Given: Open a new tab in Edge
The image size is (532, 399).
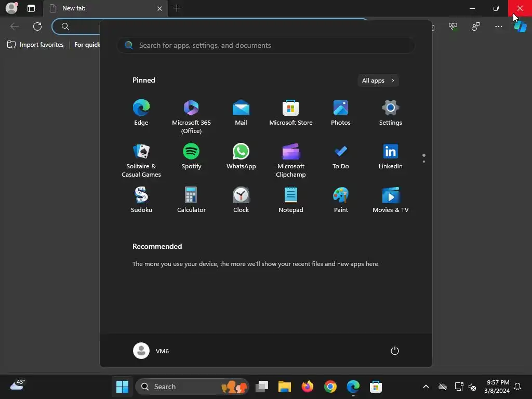Looking at the screenshot, I should coord(177,8).
